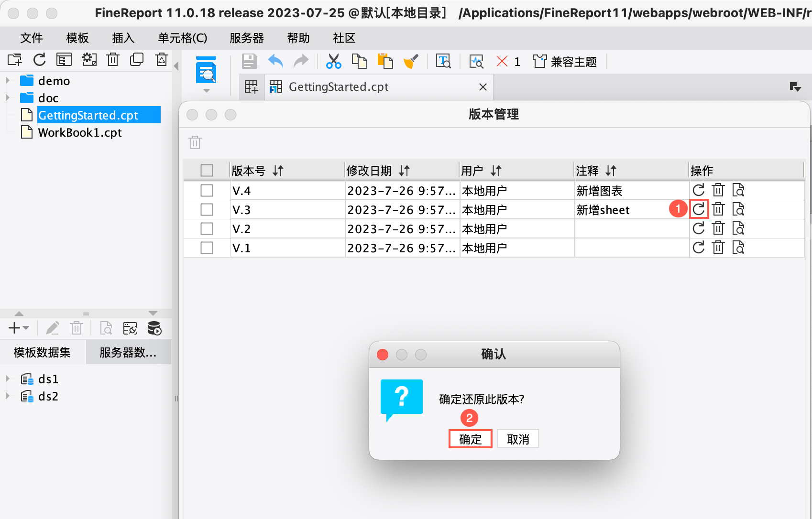Delete version V.2
The width and height of the screenshot is (812, 519).
pos(718,228)
